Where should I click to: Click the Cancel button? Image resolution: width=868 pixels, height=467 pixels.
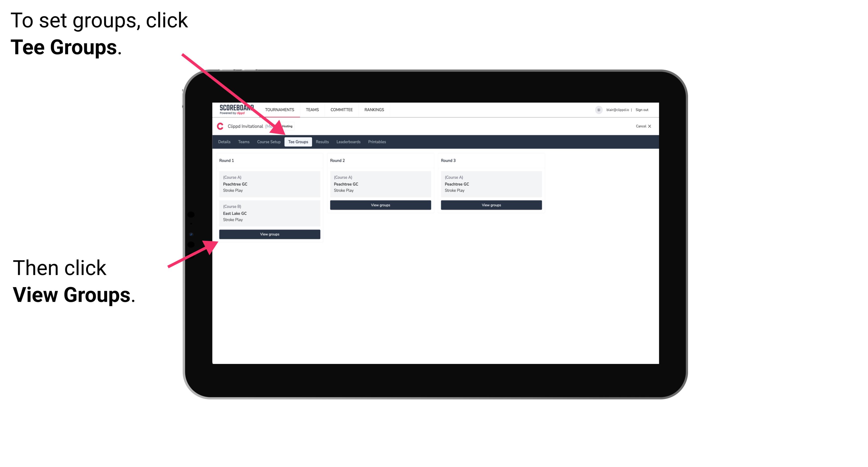(x=643, y=127)
